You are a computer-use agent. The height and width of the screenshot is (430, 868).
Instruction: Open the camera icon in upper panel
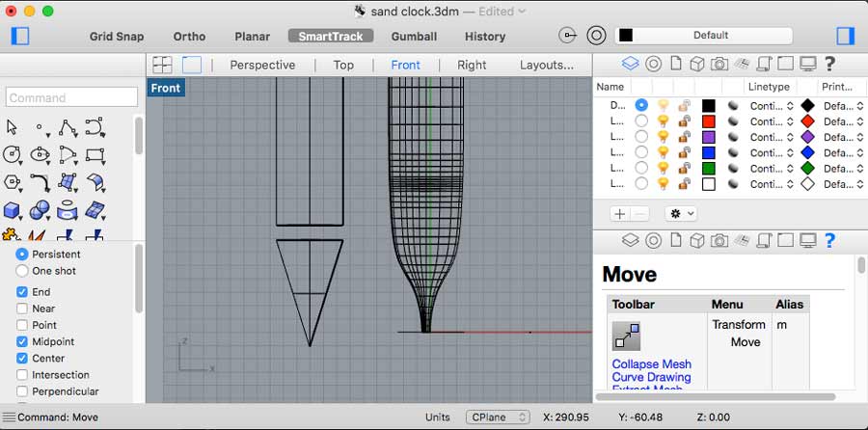pos(719,64)
